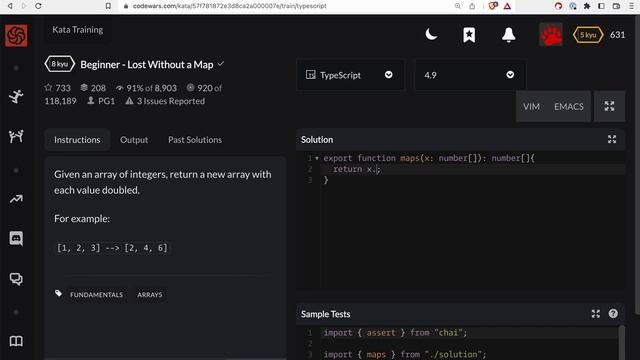Toggle fullscreen layout next to EMACS
The image size is (640, 360).
click(609, 106)
